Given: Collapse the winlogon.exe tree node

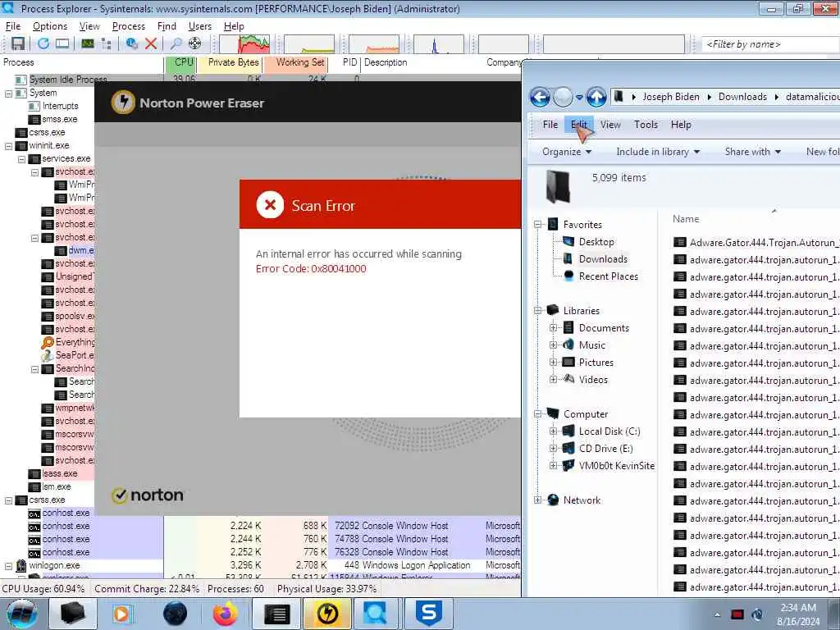Looking at the screenshot, I should (x=8, y=566).
